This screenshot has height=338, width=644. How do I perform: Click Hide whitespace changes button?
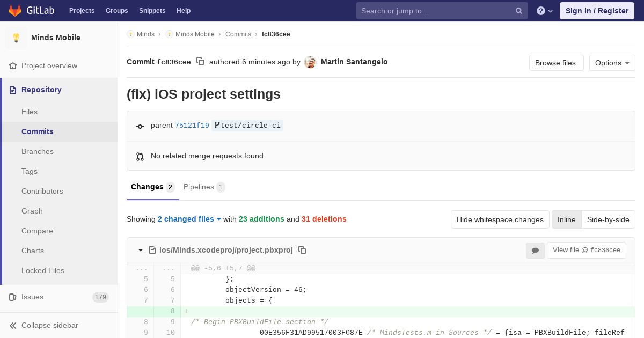(x=500, y=219)
